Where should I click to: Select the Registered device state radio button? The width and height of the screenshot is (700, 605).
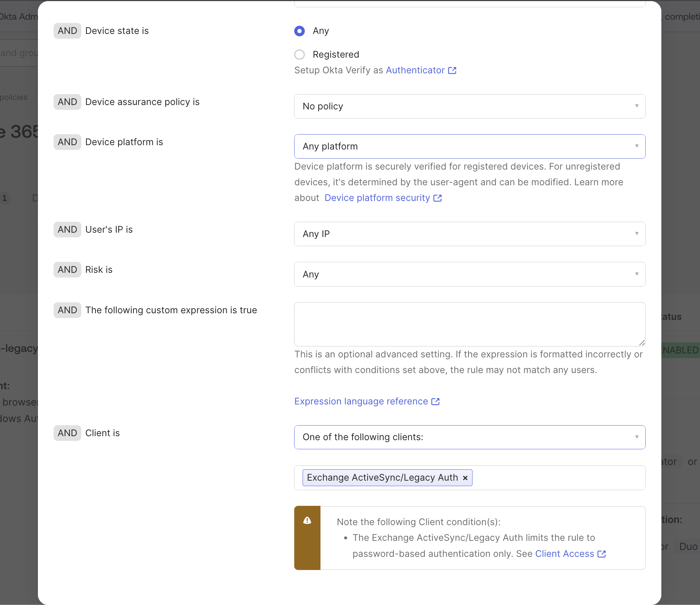click(299, 55)
